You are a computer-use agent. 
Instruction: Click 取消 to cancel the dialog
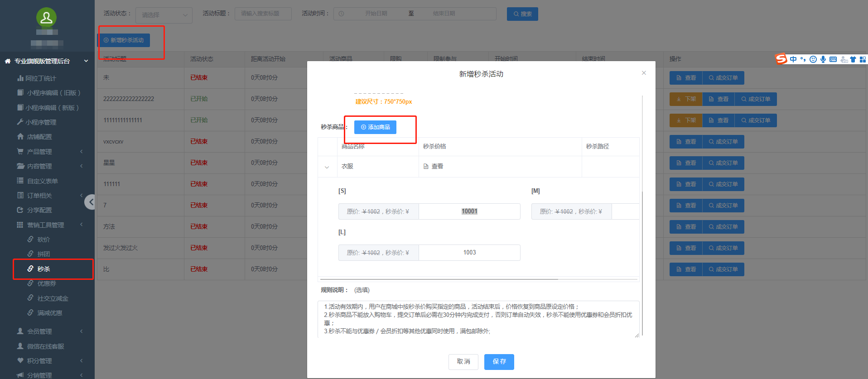[x=463, y=362]
